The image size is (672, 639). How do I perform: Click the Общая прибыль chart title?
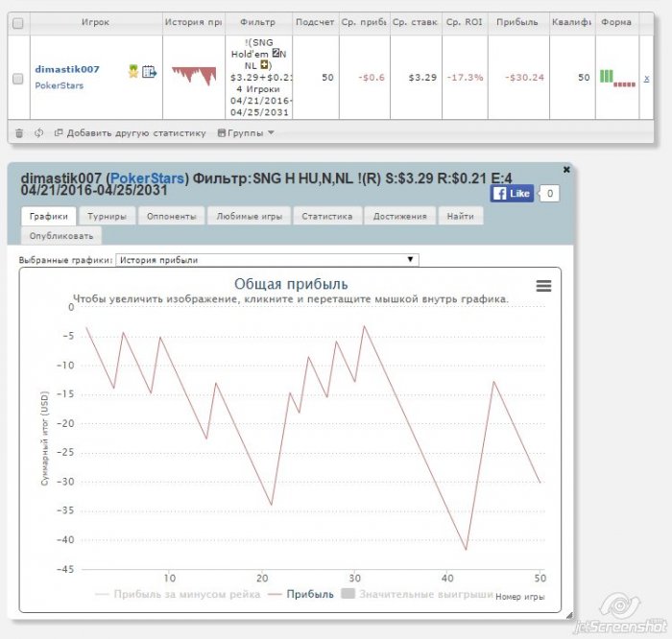(x=291, y=284)
